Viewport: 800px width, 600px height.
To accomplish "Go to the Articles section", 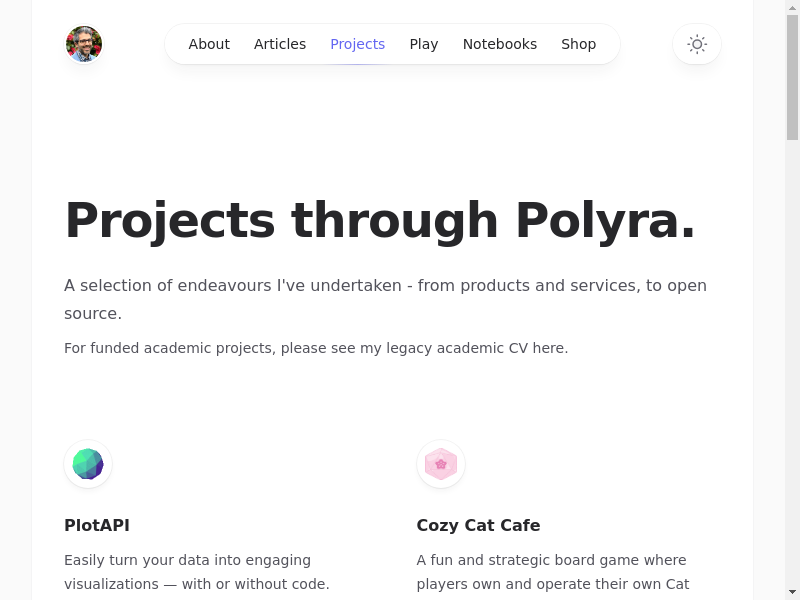I will (280, 44).
